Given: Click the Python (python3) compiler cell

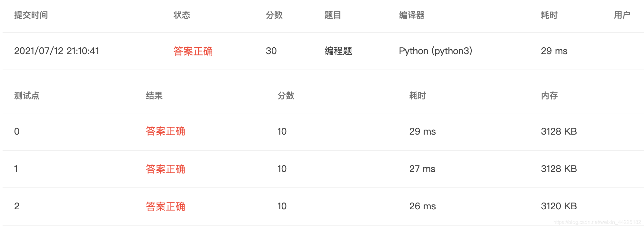Looking at the screenshot, I should click(x=435, y=51).
